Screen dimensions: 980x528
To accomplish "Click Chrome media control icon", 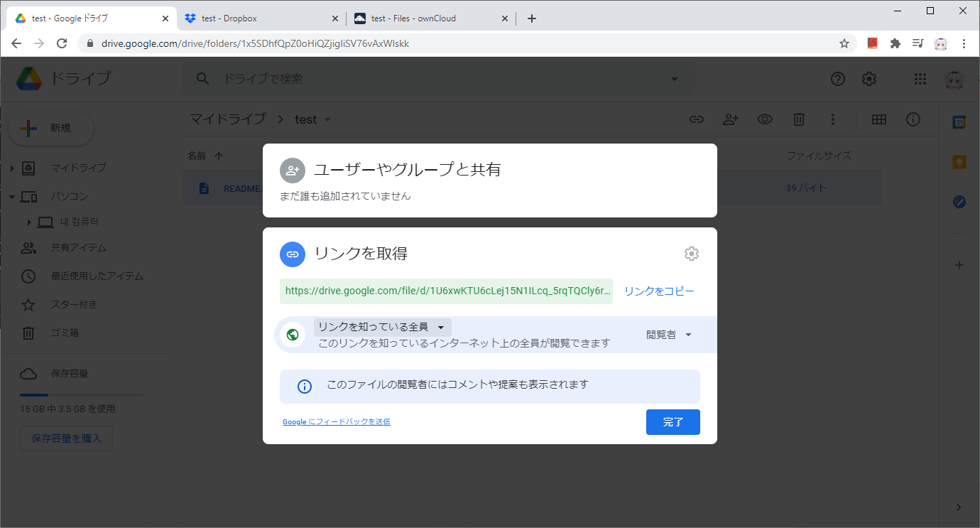I will click(x=918, y=43).
